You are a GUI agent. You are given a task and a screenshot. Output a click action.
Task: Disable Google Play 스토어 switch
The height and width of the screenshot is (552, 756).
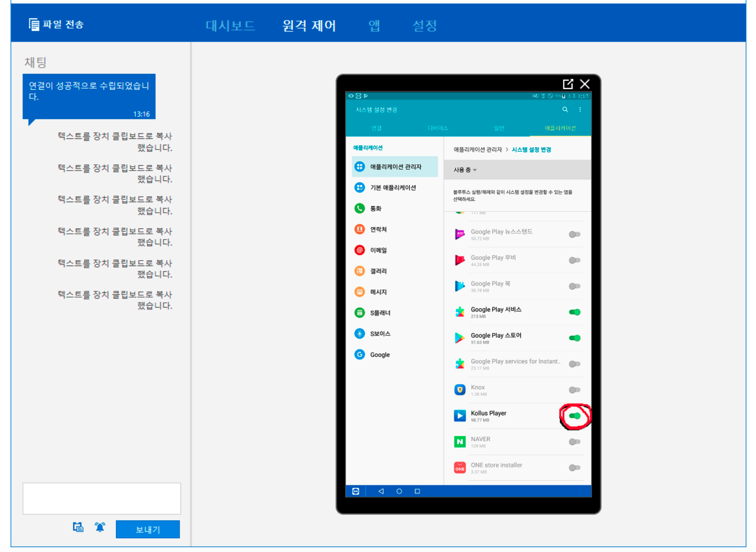point(574,338)
